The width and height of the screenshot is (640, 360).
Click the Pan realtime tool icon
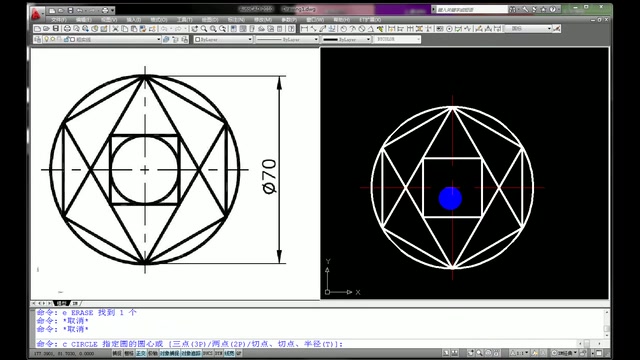(x=195, y=29)
